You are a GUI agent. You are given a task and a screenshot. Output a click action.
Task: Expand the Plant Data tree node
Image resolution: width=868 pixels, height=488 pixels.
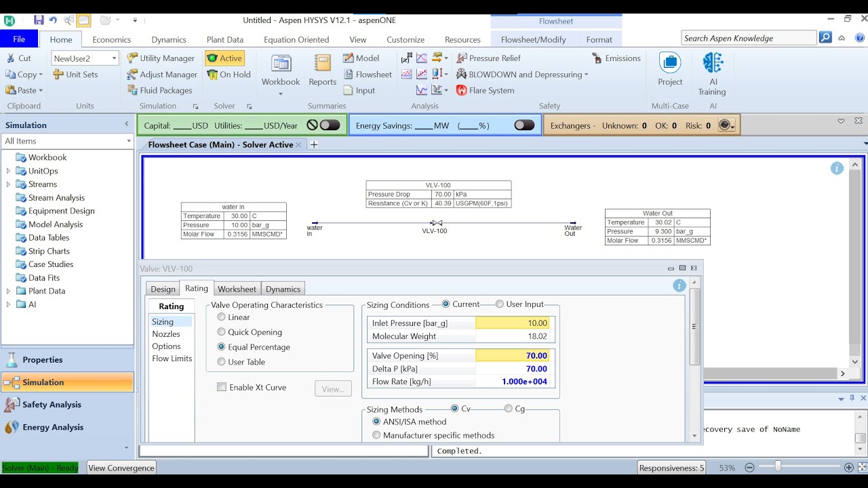coord(8,291)
